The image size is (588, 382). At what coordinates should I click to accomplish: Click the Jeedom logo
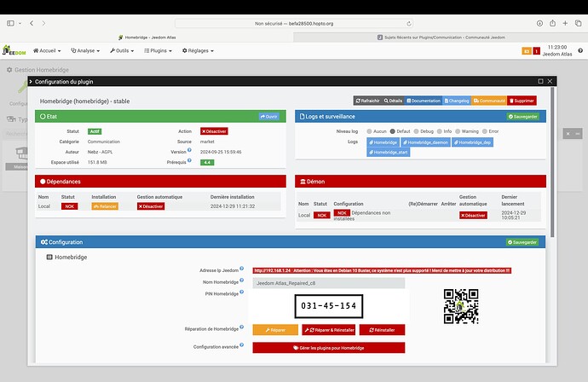click(14, 50)
